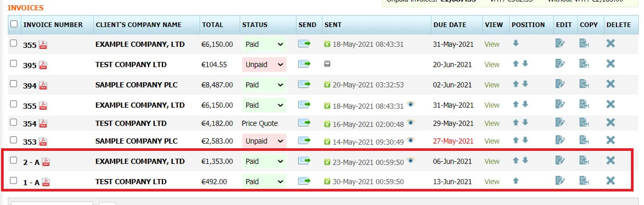Click grey not-sent icon for invoice 395
This screenshot has height=205, width=644.
point(327,65)
